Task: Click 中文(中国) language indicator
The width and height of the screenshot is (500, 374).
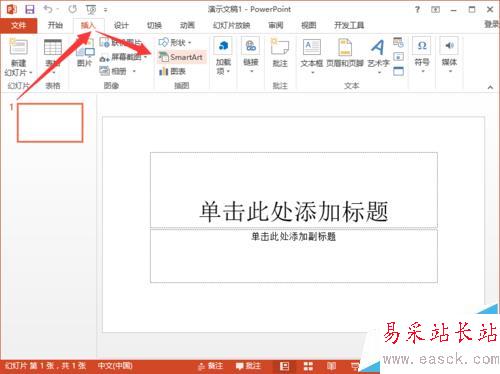Action: pos(115,366)
